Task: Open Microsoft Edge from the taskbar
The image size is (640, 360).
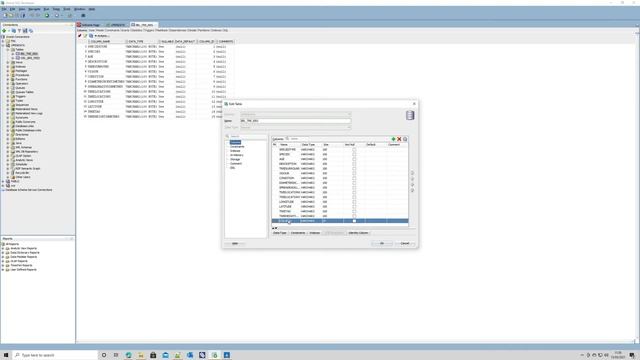Action: tap(129, 355)
